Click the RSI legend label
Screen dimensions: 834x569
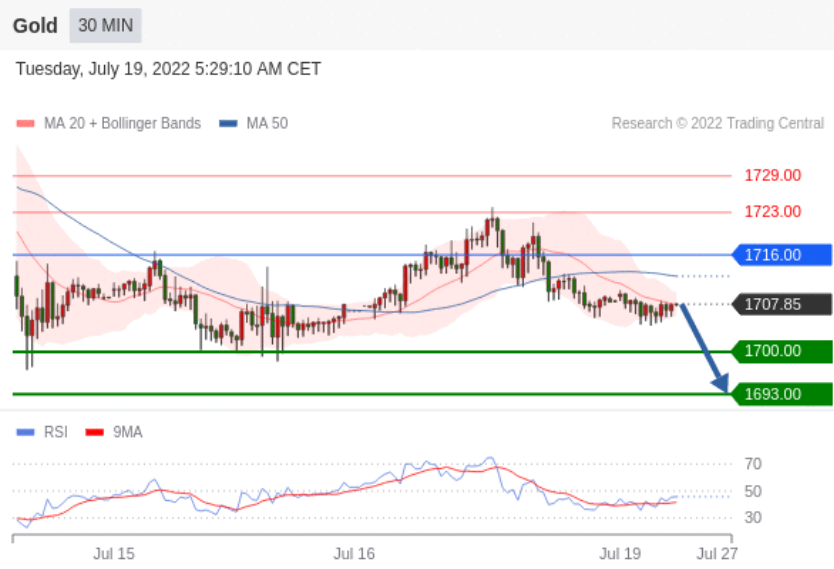(x=56, y=432)
